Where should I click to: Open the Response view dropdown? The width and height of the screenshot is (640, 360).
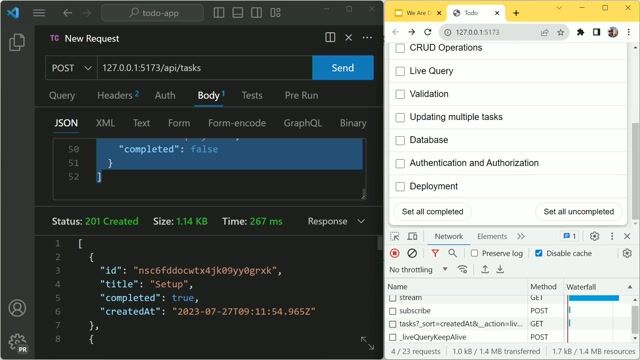click(336, 221)
